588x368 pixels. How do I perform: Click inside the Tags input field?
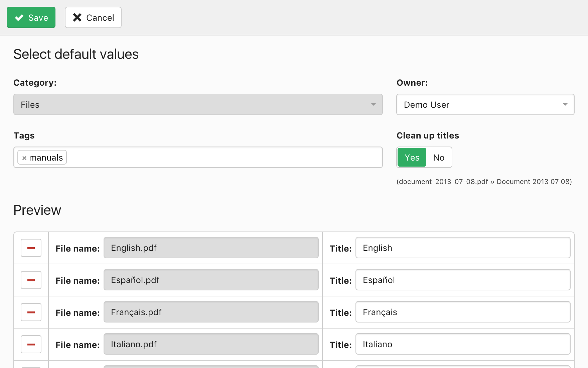[x=224, y=157]
